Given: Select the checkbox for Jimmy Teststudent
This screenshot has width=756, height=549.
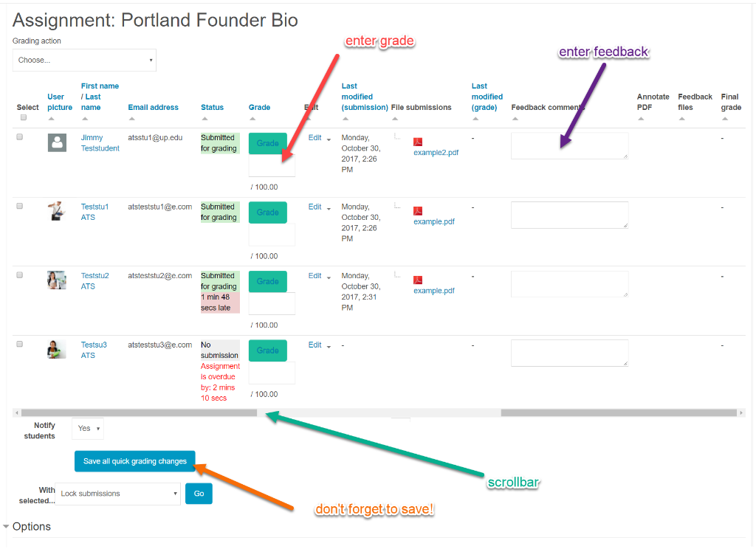Looking at the screenshot, I should pos(20,137).
